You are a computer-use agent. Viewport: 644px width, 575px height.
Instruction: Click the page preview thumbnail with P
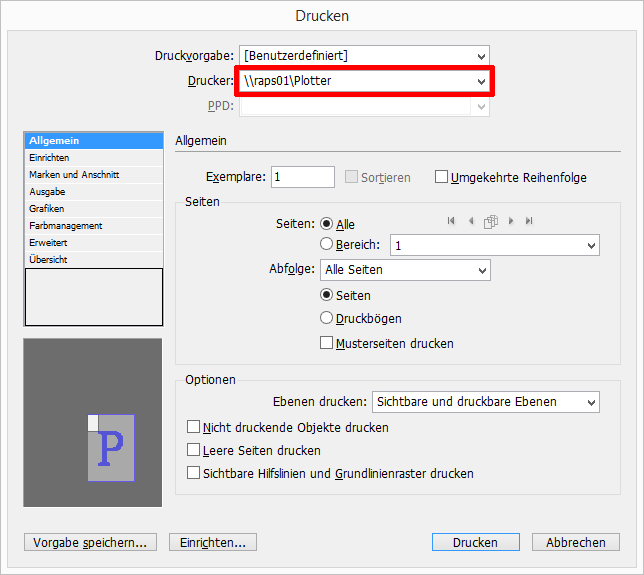tap(111, 448)
